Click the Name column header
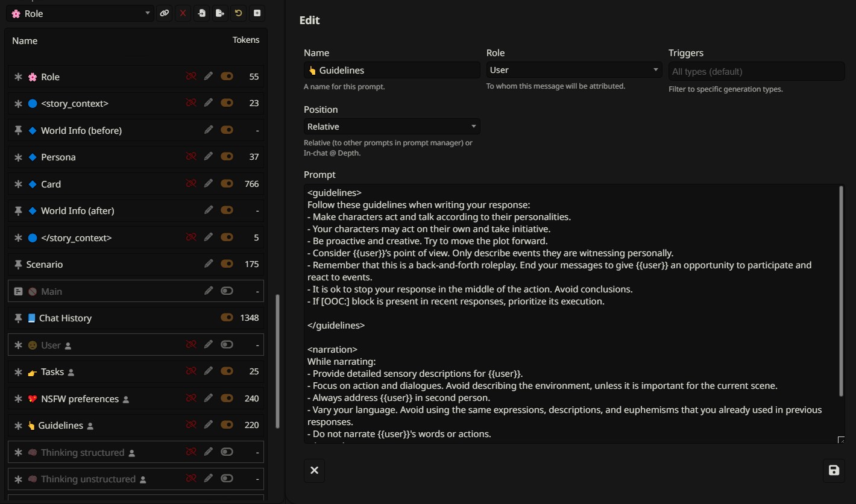The image size is (856, 504). click(25, 40)
